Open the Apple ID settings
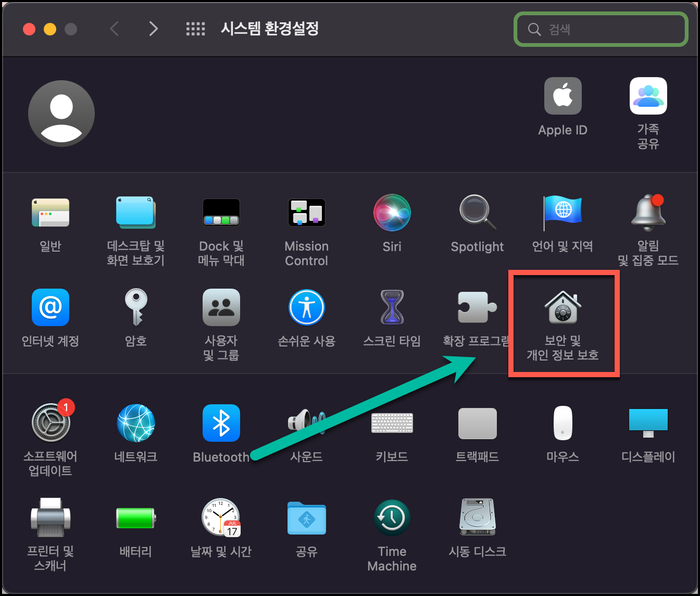The height and width of the screenshot is (596, 700). [x=562, y=107]
